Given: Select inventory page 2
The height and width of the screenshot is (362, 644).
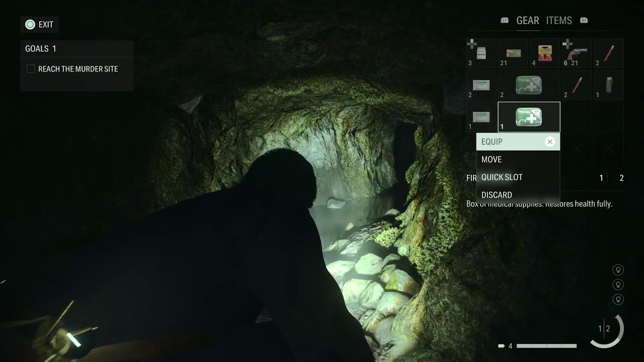Looking at the screenshot, I should 621,178.
